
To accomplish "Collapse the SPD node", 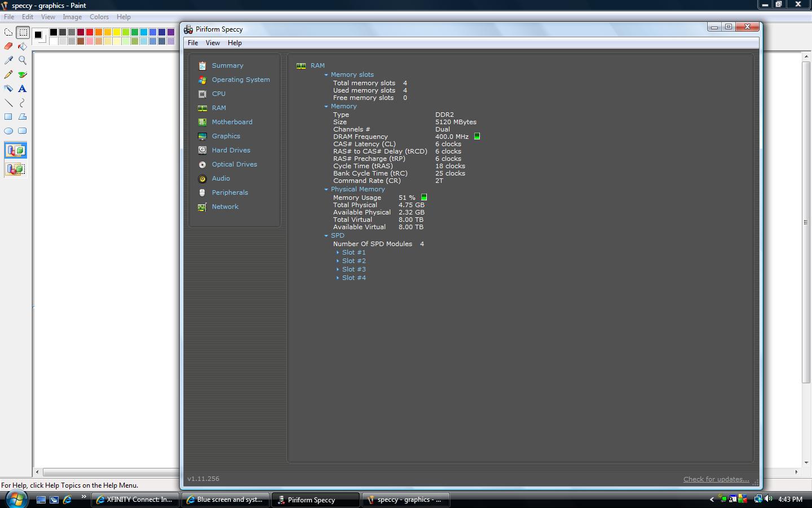I will (x=326, y=235).
